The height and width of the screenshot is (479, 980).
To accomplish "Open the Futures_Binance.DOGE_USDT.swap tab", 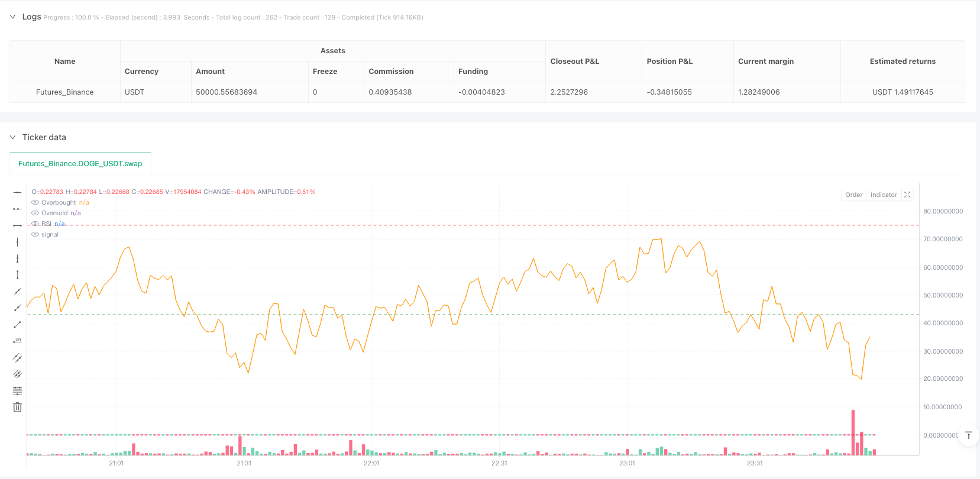I will (x=80, y=164).
